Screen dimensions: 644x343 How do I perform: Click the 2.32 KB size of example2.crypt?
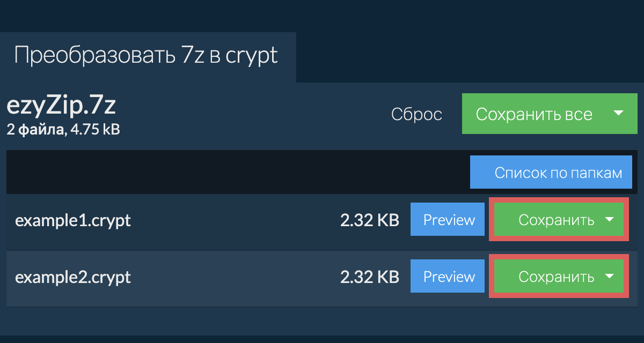pyautogui.click(x=369, y=277)
